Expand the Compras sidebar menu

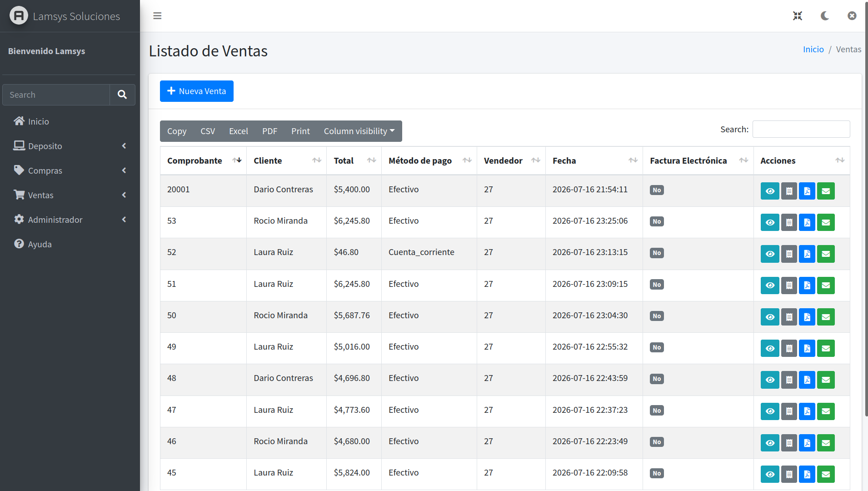[x=70, y=170]
